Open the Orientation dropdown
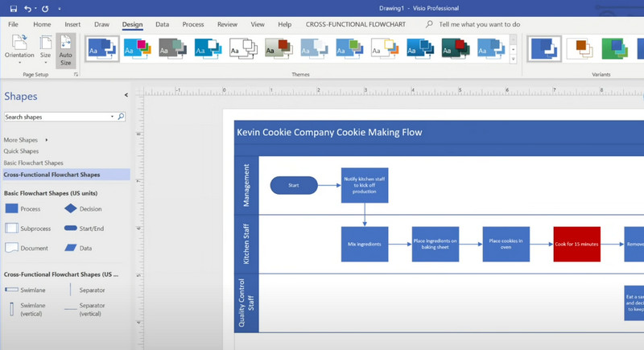644x350 pixels. coord(19,50)
